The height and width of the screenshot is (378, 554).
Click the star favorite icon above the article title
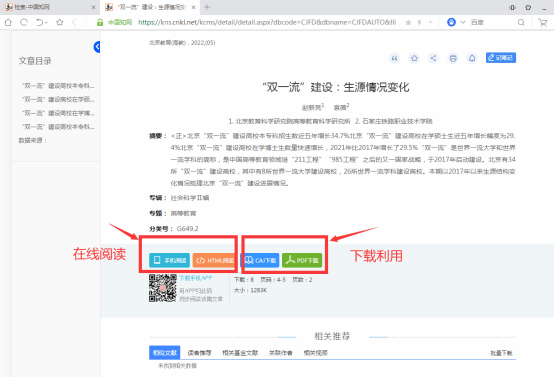click(x=414, y=58)
